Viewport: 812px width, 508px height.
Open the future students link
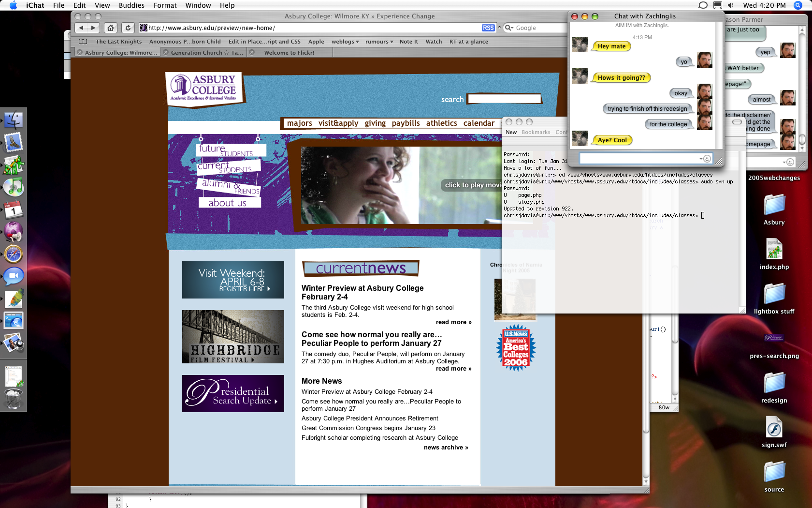point(232,150)
